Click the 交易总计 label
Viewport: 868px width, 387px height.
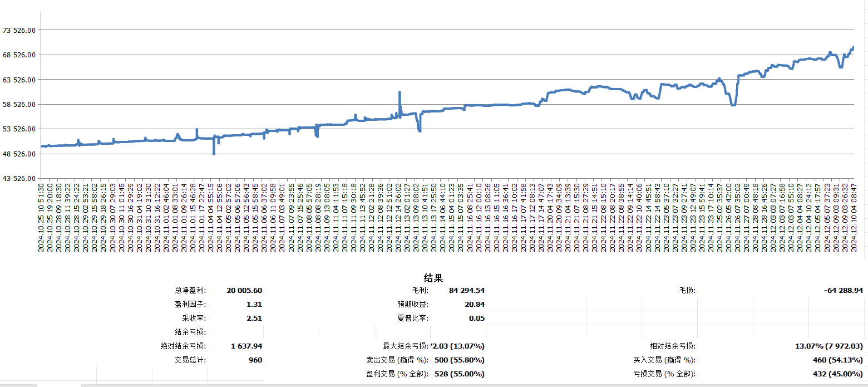tap(190, 360)
